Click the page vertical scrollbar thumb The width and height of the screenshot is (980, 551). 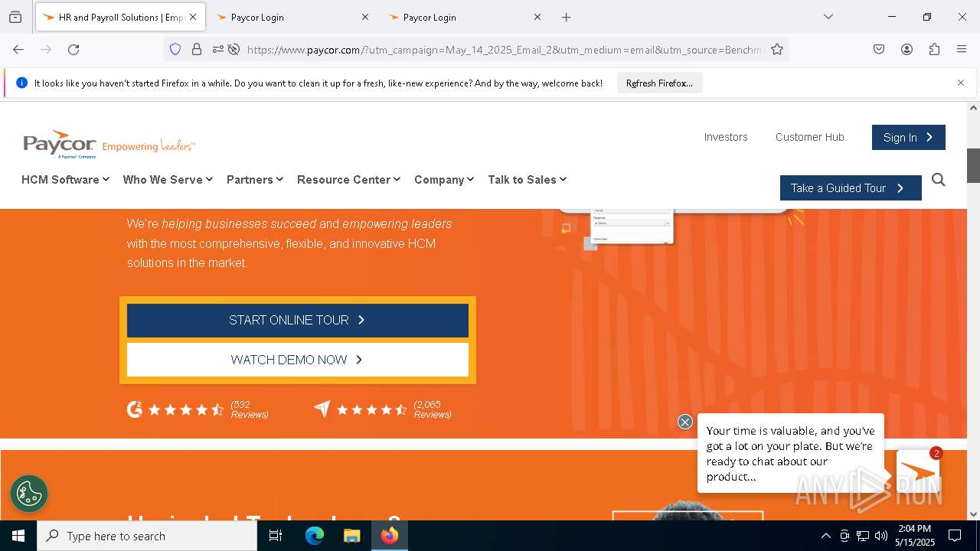point(973,165)
